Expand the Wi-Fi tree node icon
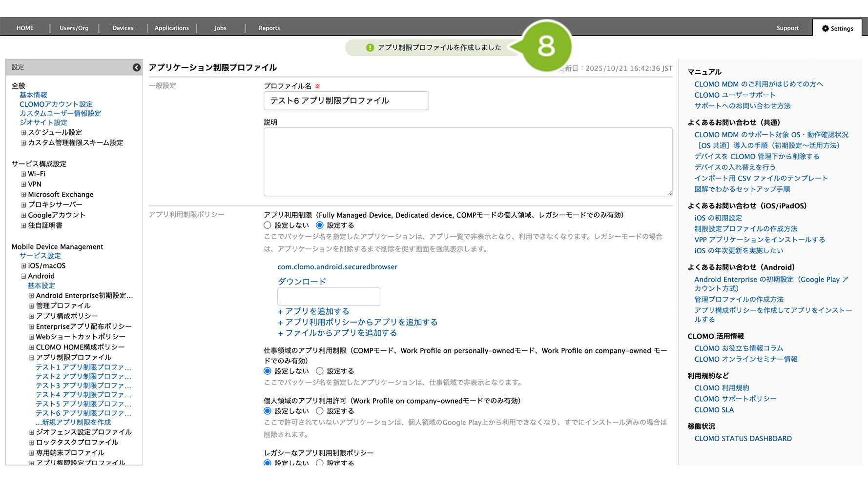 [x=23, y=174]
